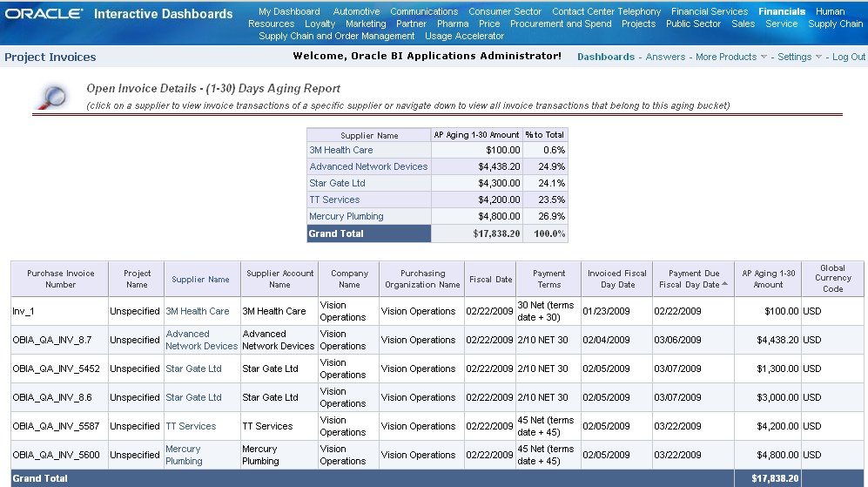The width and height of the screenshot is (868, 487).
Task: Click the TT Services link in the details table
Action: (x=191, y=426)
